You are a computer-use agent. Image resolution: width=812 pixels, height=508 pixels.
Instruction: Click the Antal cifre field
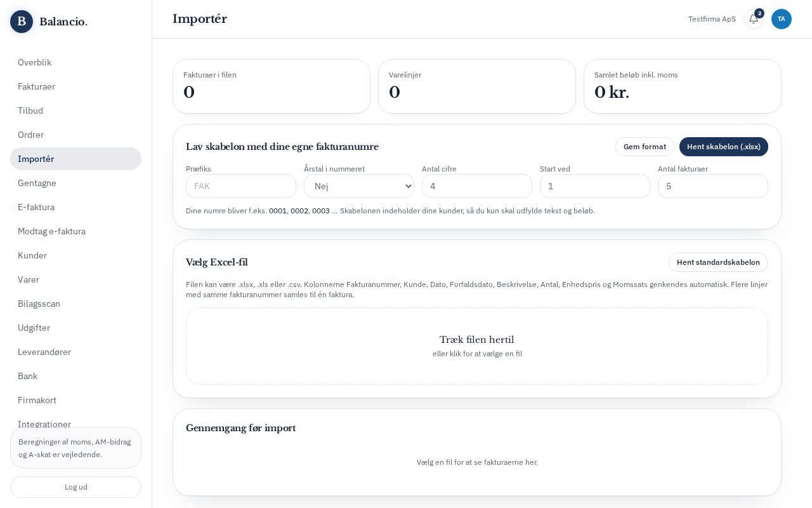[x=477, y=186]
